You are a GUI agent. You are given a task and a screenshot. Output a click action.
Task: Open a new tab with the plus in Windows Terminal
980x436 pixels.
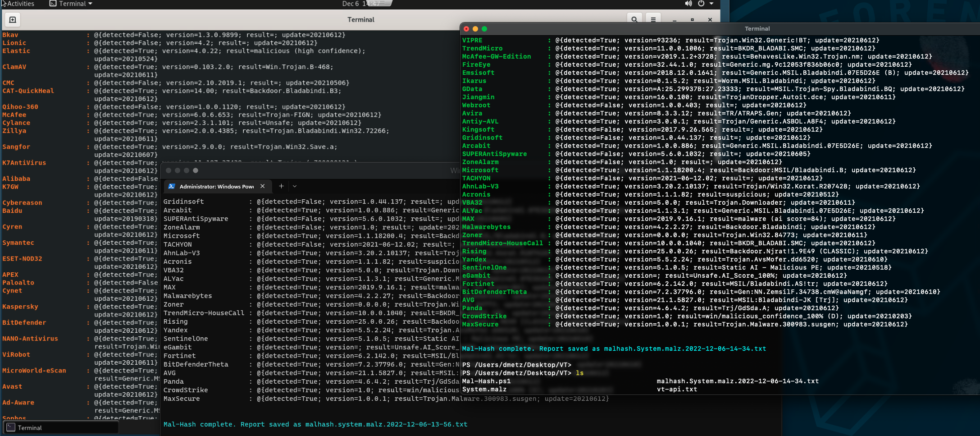tap(281, 186)
